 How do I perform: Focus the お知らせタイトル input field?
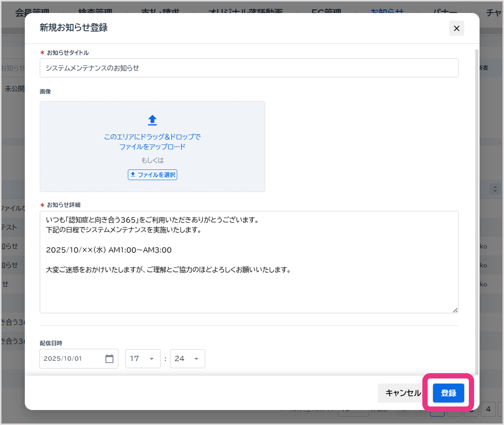[249, 68]
